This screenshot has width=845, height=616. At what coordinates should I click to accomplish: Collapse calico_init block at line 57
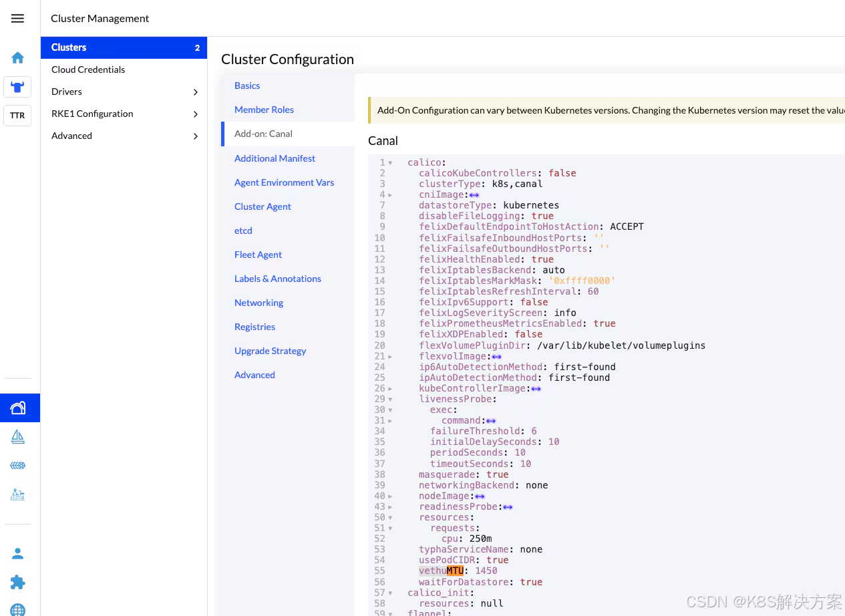coord(390,593)
